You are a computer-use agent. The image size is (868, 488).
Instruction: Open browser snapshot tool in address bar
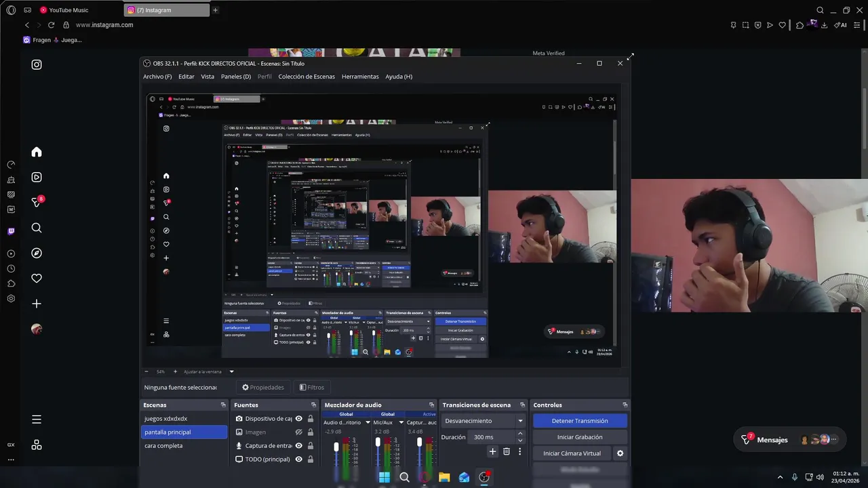pos(745,25)
